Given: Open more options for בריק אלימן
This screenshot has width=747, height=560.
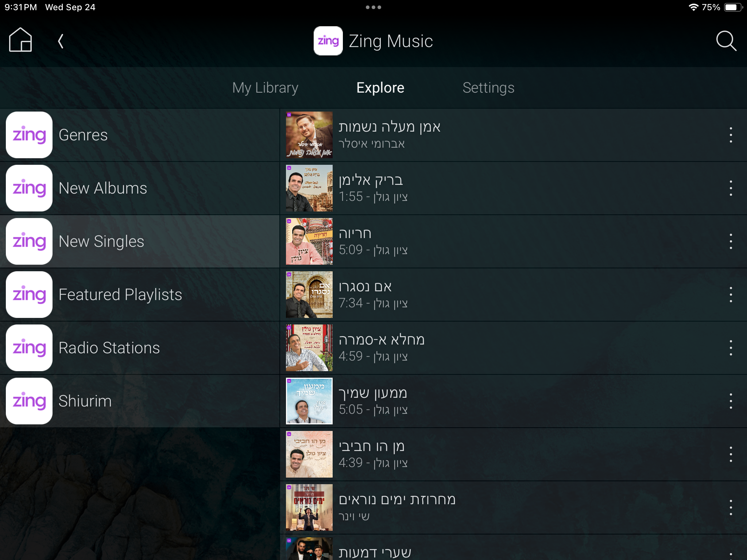Looking at the screenshot, I should click(x=731, y=188).
